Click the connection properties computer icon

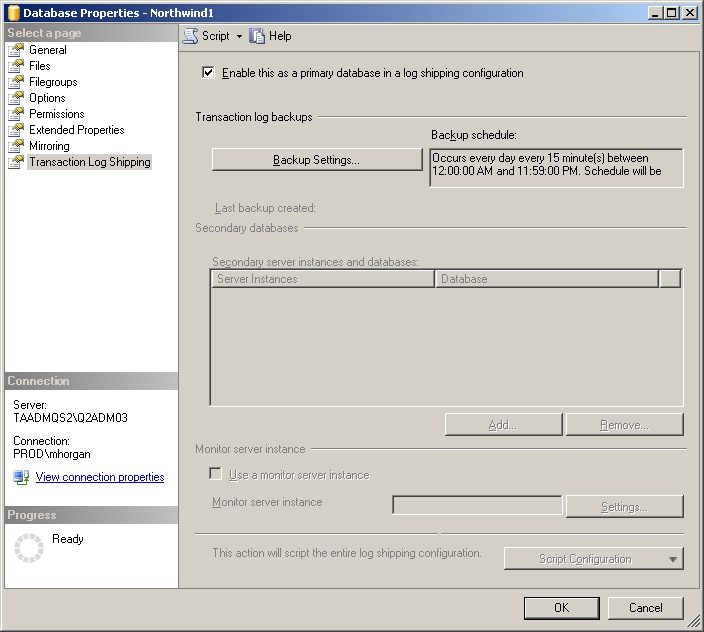(x=21, y=477)
